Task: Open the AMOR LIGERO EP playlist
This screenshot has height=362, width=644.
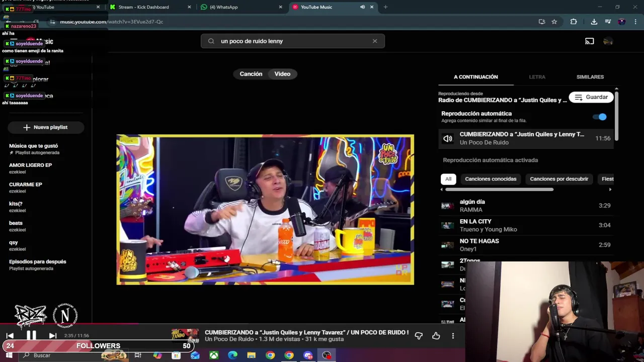Action: coord(30,168)
